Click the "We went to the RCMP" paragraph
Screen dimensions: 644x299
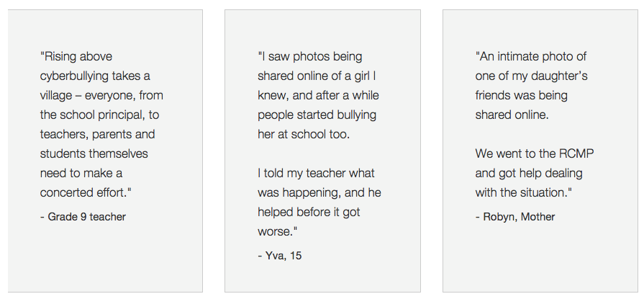click(x=535, y=173)
